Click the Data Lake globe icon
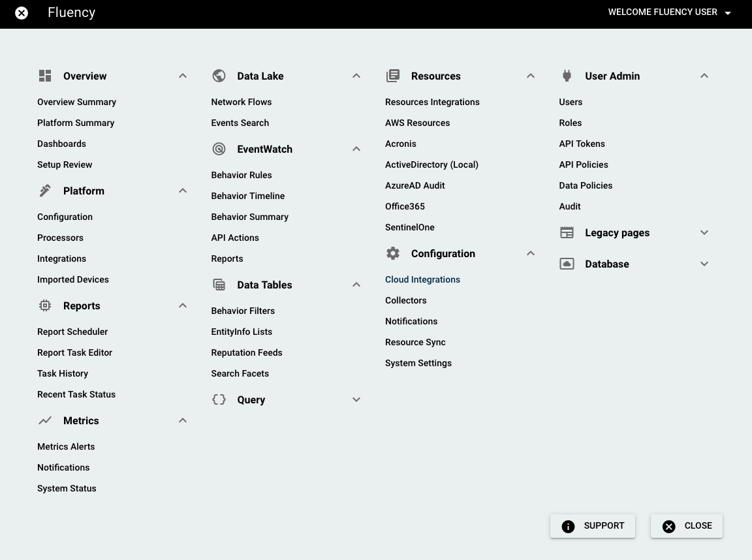Viewport: 752px width, 560px height. tap(219, 76)
